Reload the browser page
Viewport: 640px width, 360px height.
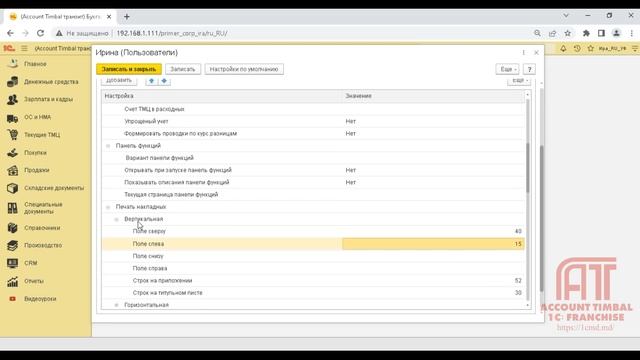pos(40,33)
